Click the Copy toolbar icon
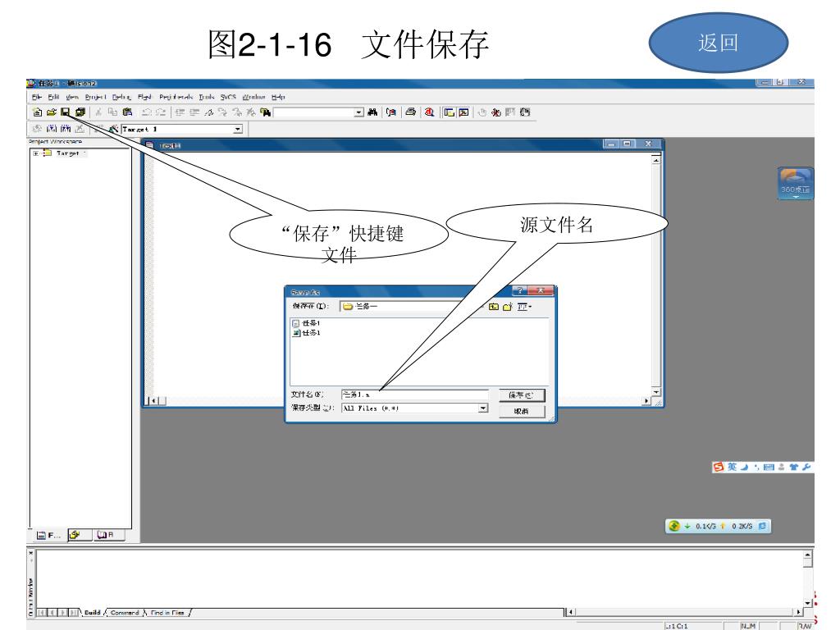The image size is (840, 630). [112, 112]
